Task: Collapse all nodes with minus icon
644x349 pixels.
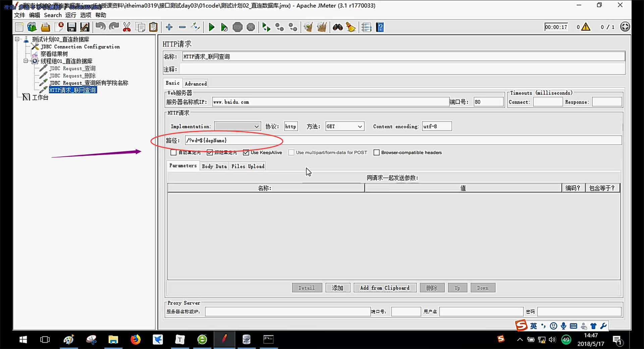Action: coord(182,27)
